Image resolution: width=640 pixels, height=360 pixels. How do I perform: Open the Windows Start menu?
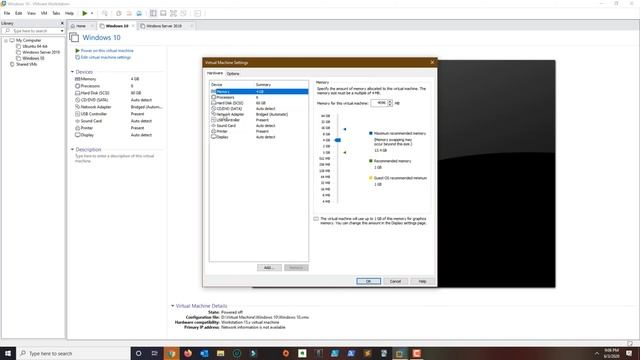coord(8,353)
